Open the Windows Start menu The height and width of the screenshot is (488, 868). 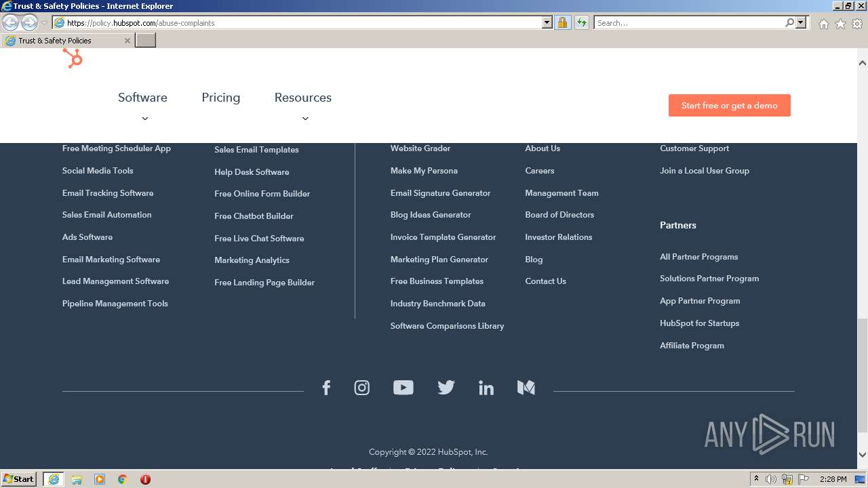pyautogui.click(x=18, y=479)
